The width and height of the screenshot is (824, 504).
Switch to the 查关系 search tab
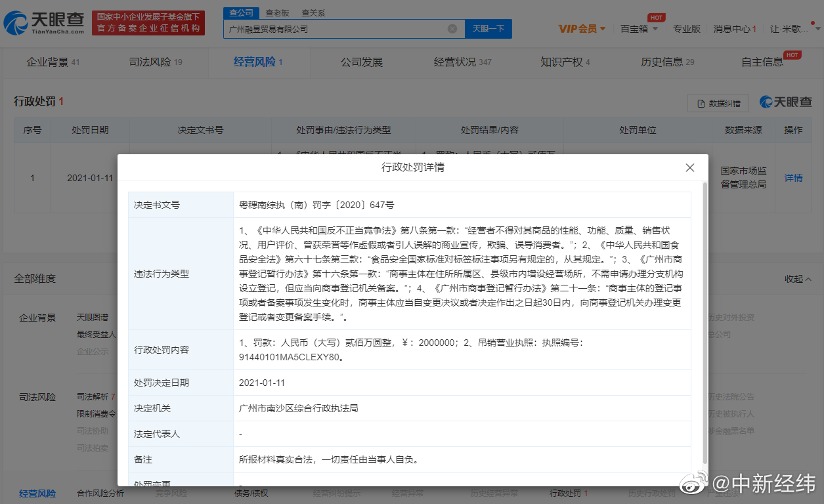(x=313, y=13)
